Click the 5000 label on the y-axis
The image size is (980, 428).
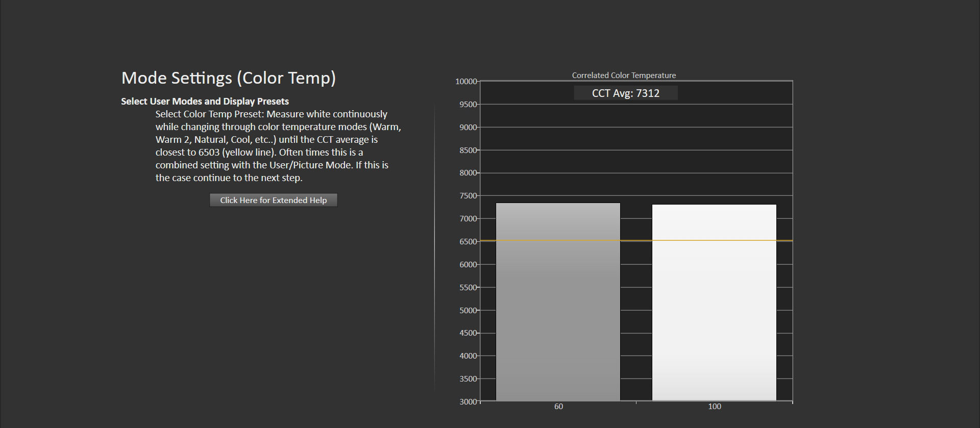click(468, 310)
